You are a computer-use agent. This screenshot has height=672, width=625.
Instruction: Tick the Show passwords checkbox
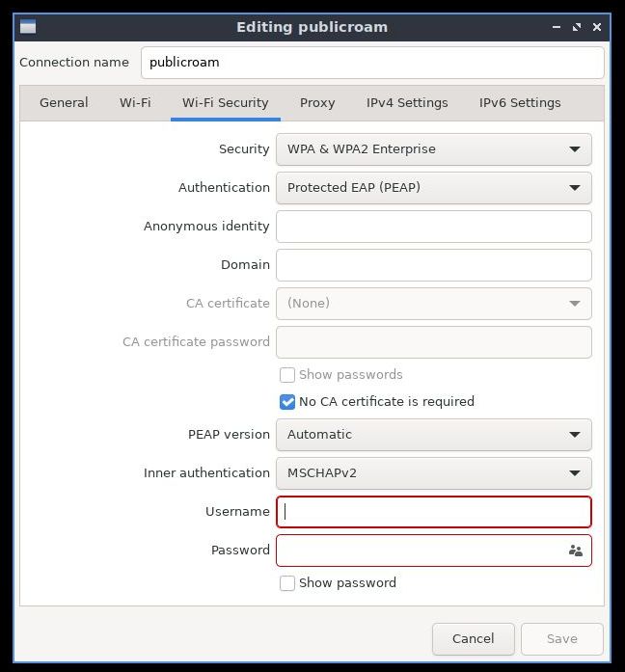[x=287, y=375]
